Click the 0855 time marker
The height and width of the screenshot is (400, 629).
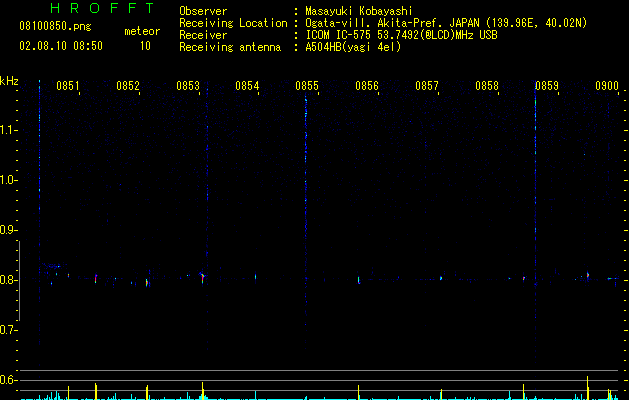click(x=307, y=86)
